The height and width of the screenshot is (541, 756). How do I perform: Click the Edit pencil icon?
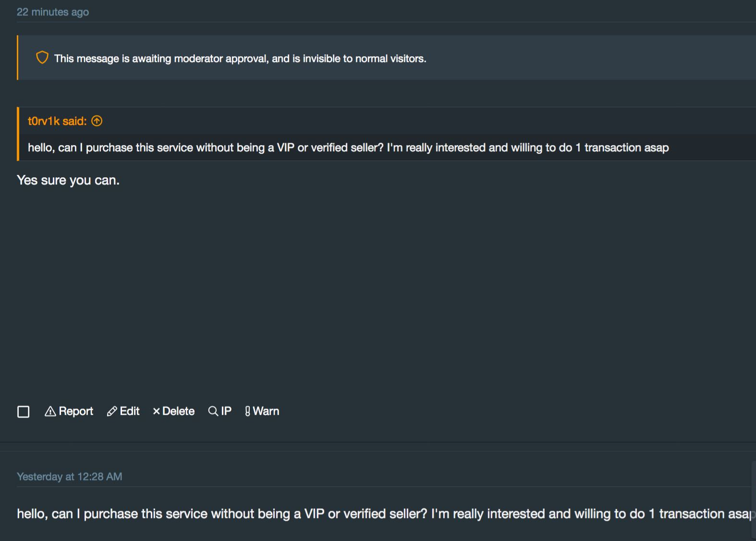[112, 411]
